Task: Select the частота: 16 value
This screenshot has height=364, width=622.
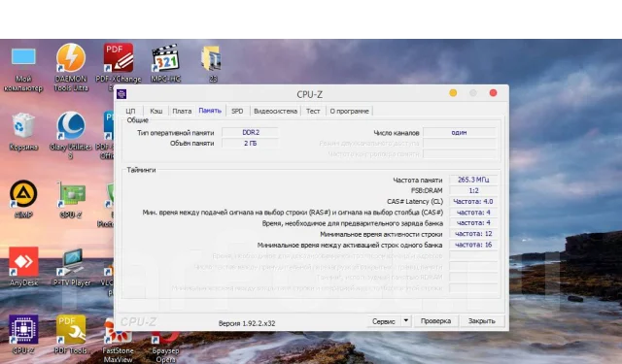Action: (473, 245)
